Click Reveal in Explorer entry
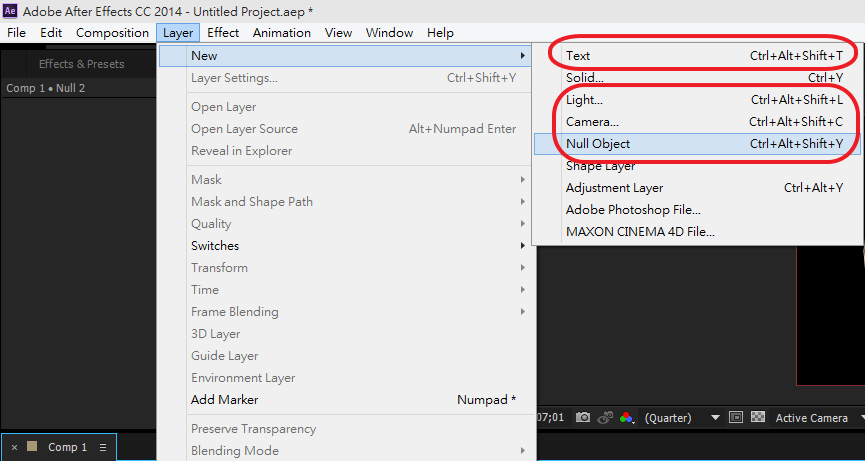 tap(345, 151)
